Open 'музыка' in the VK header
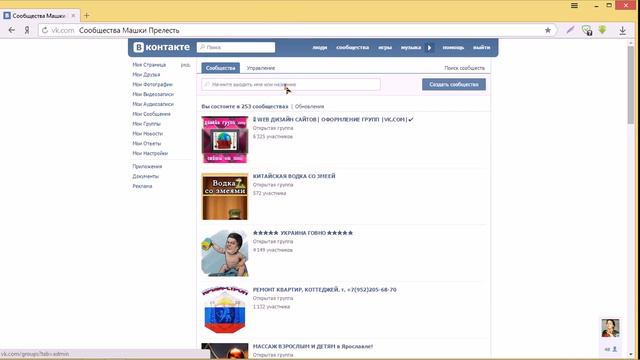640x360 pixels. 411,47
